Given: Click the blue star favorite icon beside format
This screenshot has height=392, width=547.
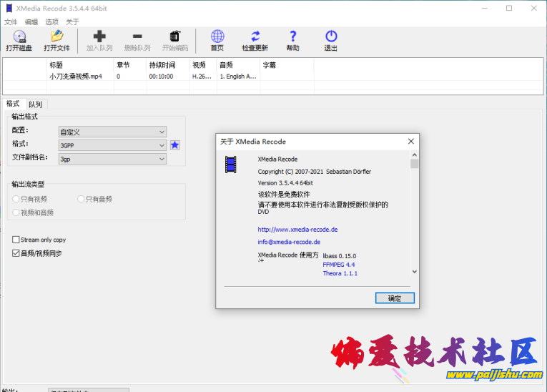Looking at the screenshot, I should [x=174, y=145].
